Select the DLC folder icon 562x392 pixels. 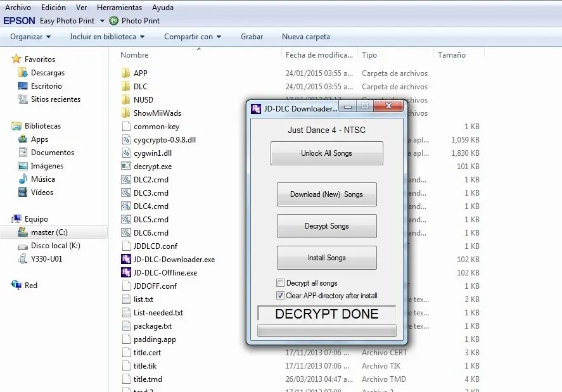click(126, 86)
